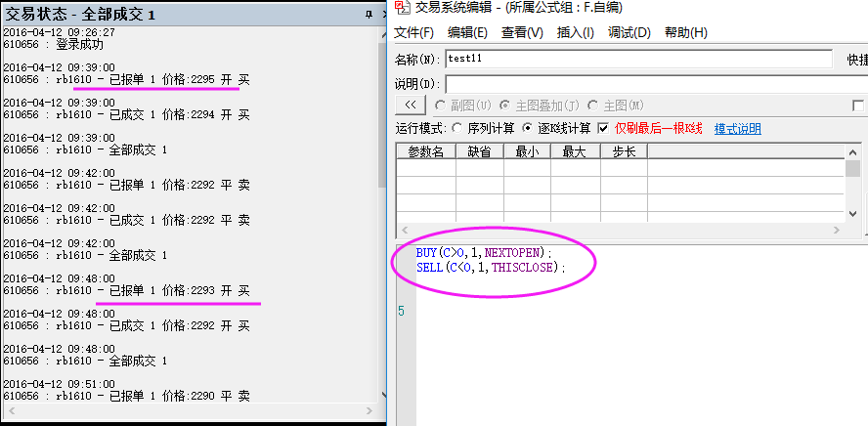Tick the unlabeled checkbox right of 主图 options

858,106
